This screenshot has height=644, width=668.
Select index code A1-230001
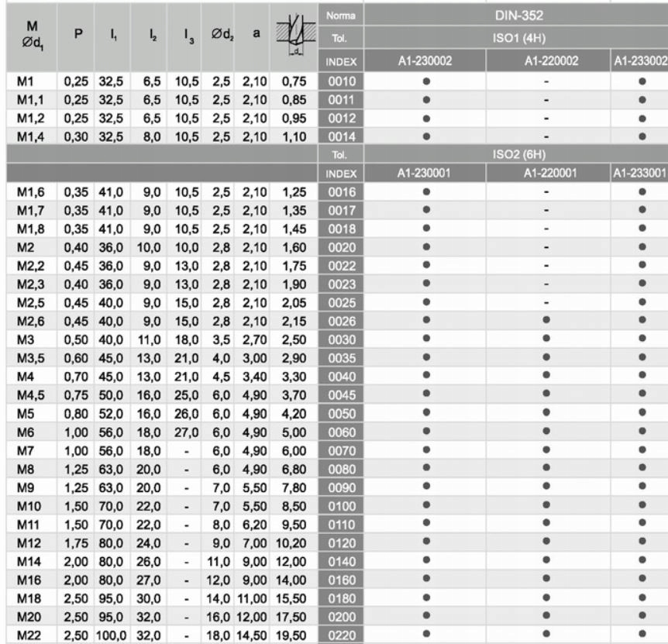pos(423,173)
